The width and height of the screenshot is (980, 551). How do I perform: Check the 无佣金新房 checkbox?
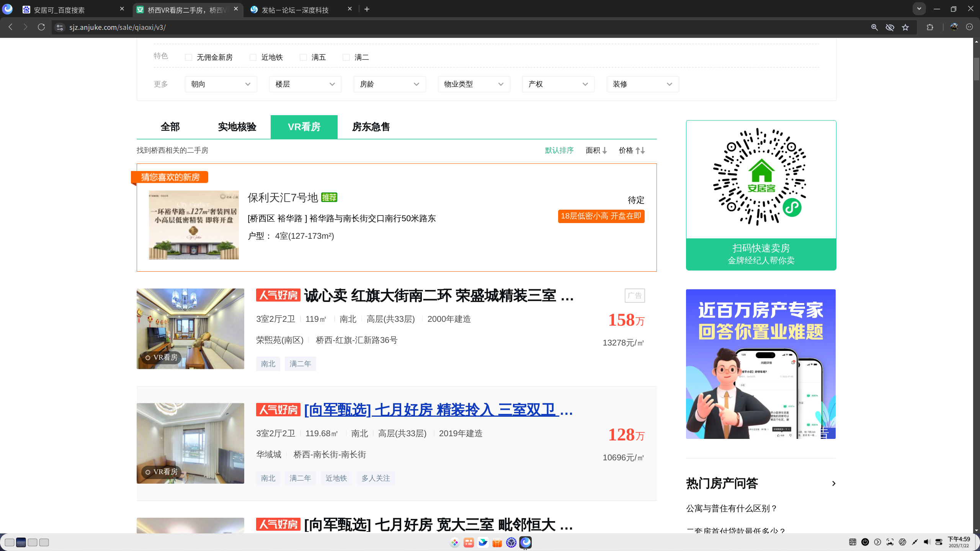pyautogui.click(x=188, y=57)
